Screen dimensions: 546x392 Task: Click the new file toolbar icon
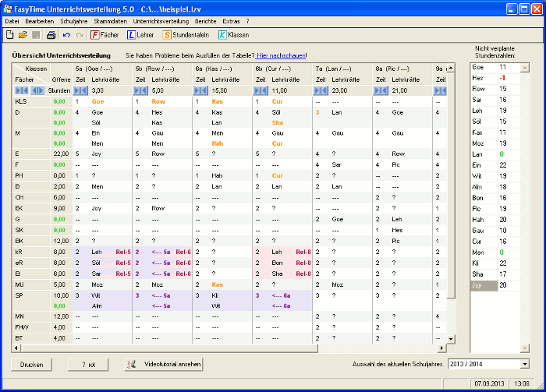[9, 35]
